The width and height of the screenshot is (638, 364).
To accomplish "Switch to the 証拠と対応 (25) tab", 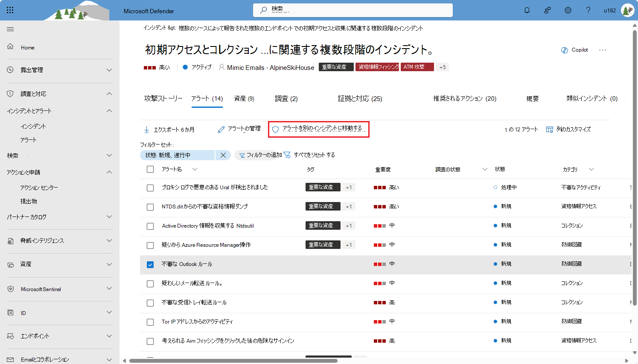I will [360, 98].
